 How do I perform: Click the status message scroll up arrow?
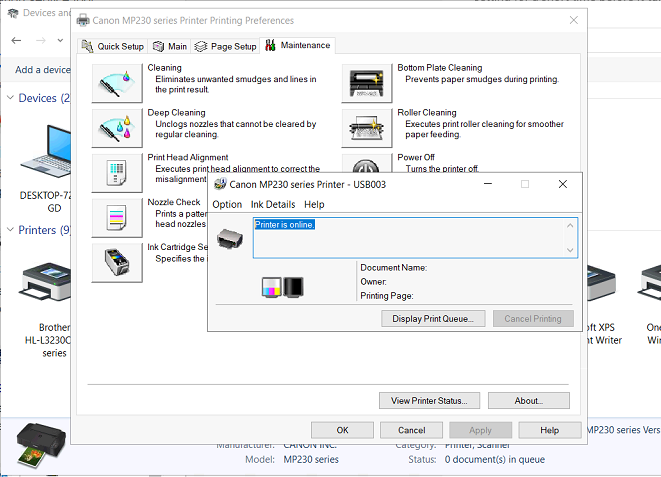tap(570, 225)
